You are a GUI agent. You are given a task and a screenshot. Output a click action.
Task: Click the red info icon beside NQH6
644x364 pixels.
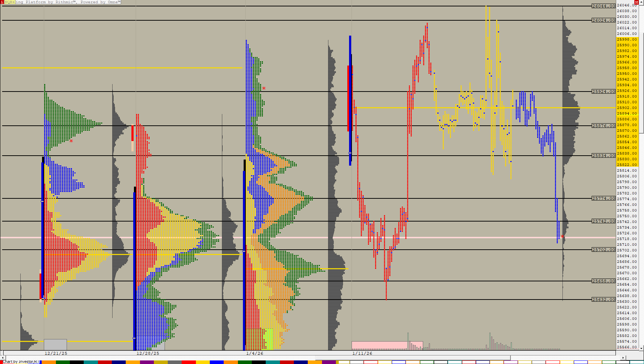2,2
